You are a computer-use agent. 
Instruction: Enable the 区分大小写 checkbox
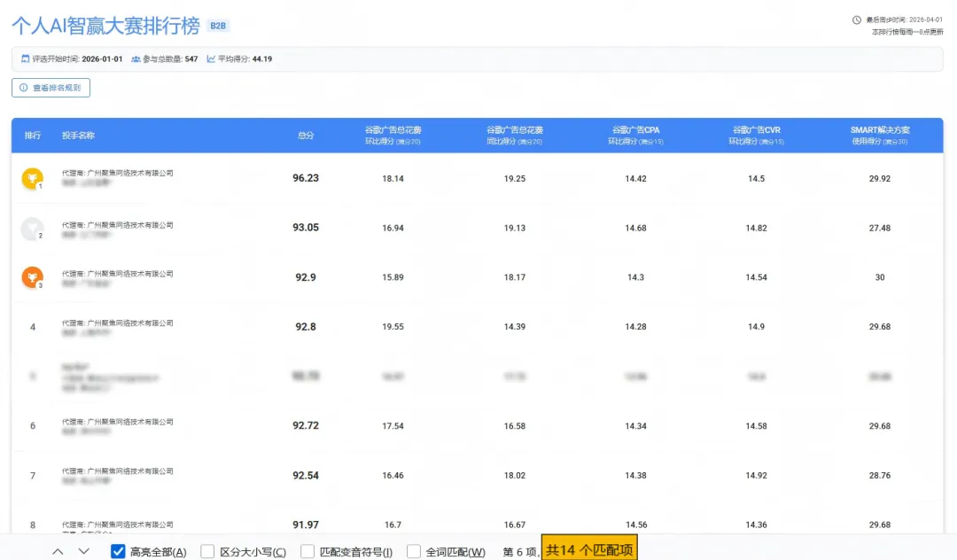tap(207, 552)
